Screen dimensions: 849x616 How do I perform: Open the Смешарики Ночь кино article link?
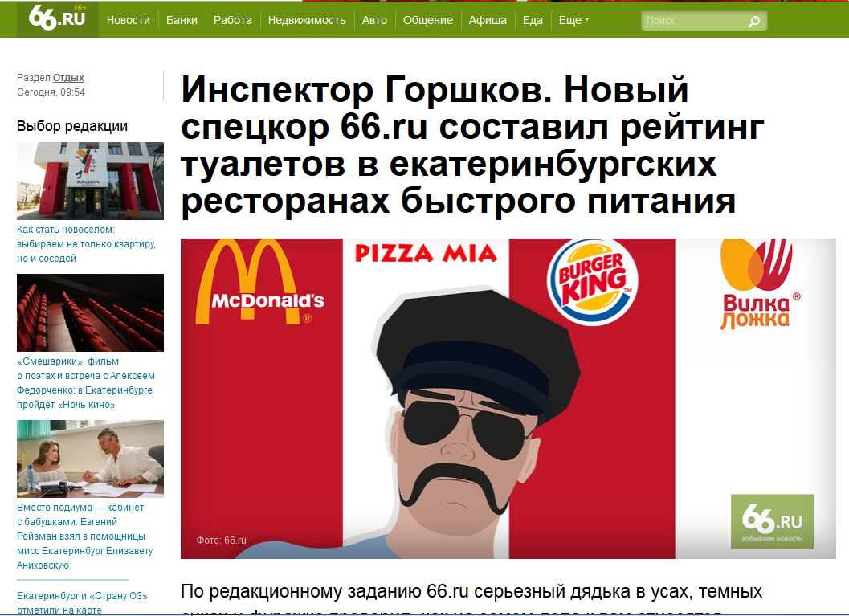[x=86, y=383]
